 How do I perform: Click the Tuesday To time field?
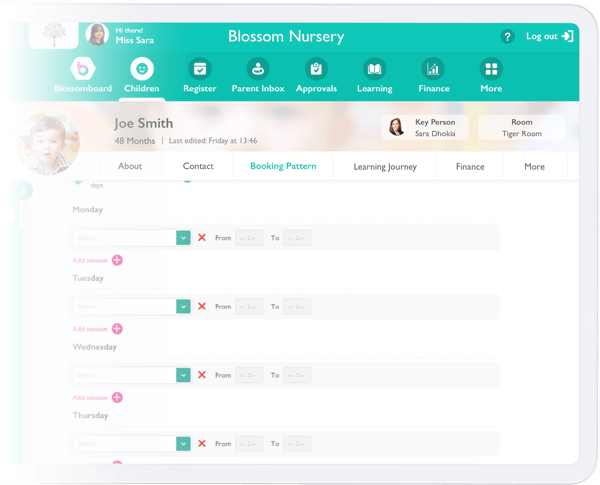pyautogui.click(x=297, y=306)
